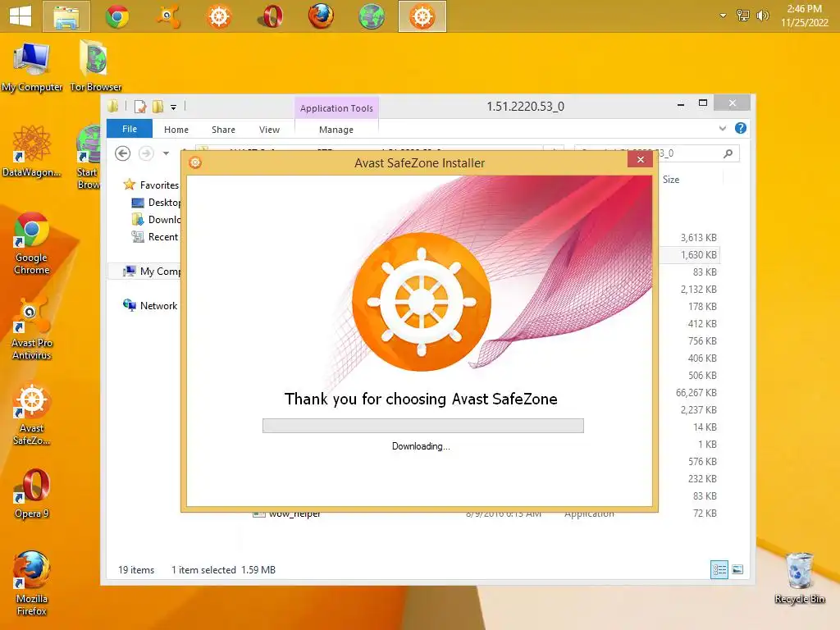Switch to Details view in status bar
Screen dimensions: 840x630
tap(719, 569)
